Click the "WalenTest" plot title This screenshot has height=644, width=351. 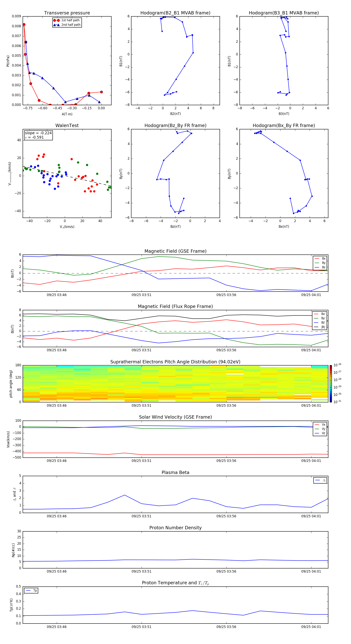pyautogui.click(x=67, y=125)
